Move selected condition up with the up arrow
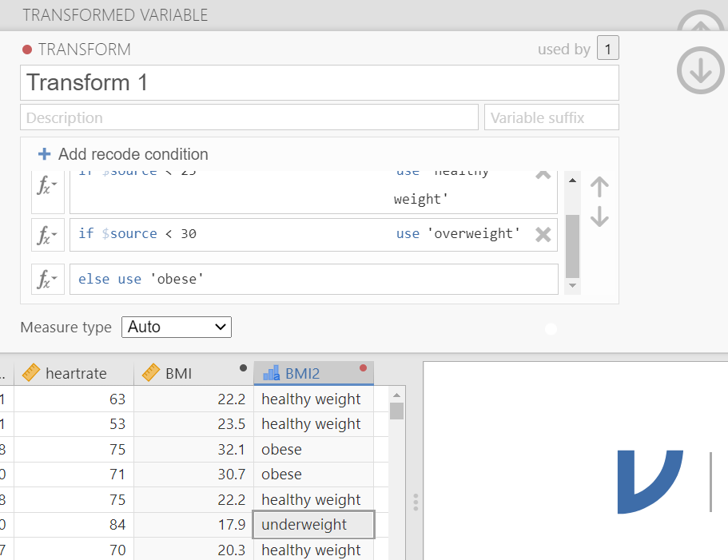The width and height of the screenshot is (728, 560). pyautogui.click(x=599, y=187)
